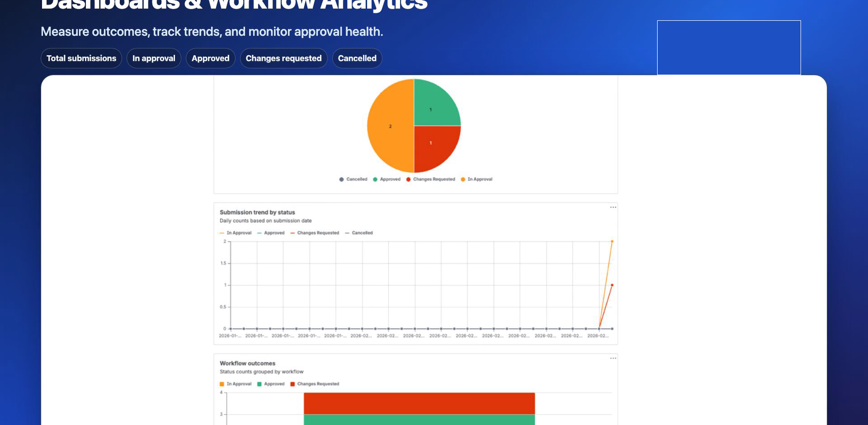Click the Approved legend square in Workflow outcomes
This screenshot has height=425, width=868.
[x=259, y=384]
